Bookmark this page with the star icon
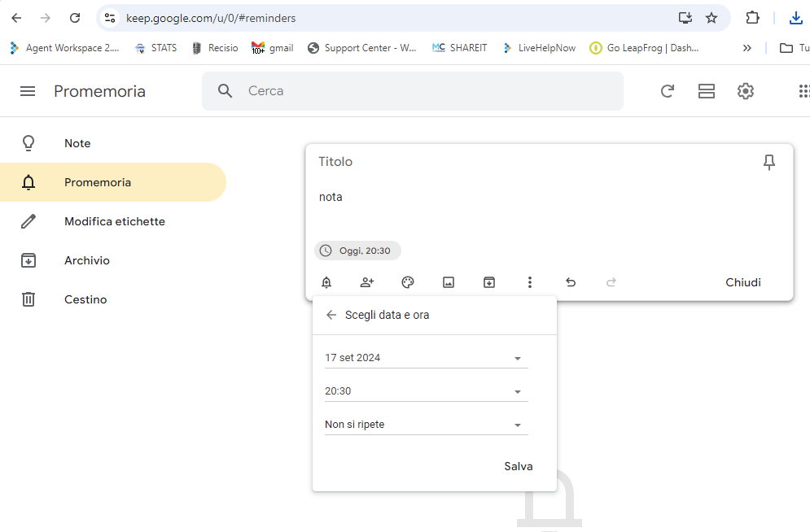The height and width of the screenshot is (532, 810). [x=711, y=18]
